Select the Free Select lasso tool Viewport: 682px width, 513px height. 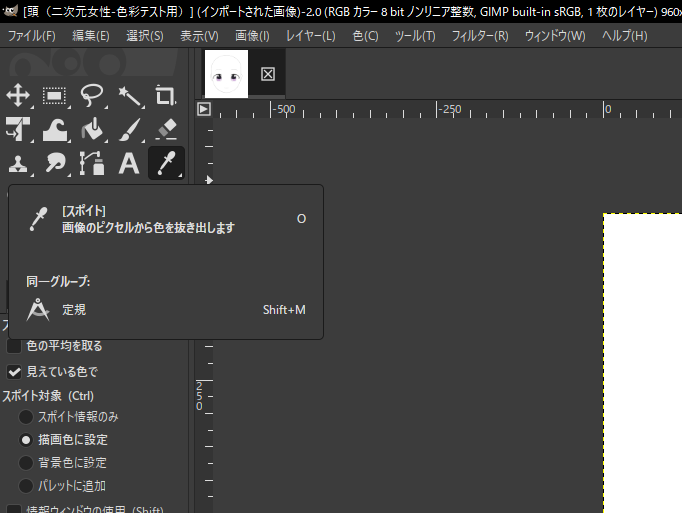[x=92, y=95]
